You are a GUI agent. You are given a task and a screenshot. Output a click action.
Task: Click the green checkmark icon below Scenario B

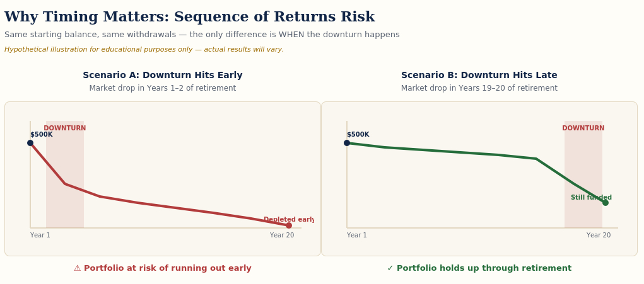390,268
